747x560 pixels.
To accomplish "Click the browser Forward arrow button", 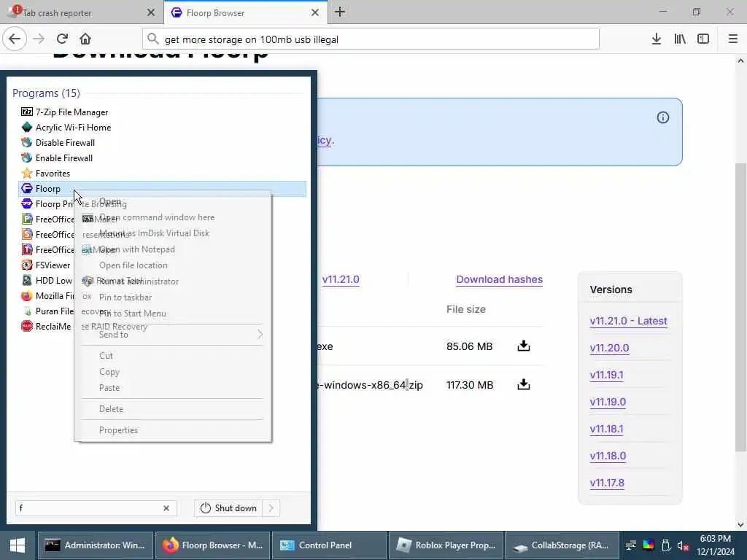I will [39, 39].
